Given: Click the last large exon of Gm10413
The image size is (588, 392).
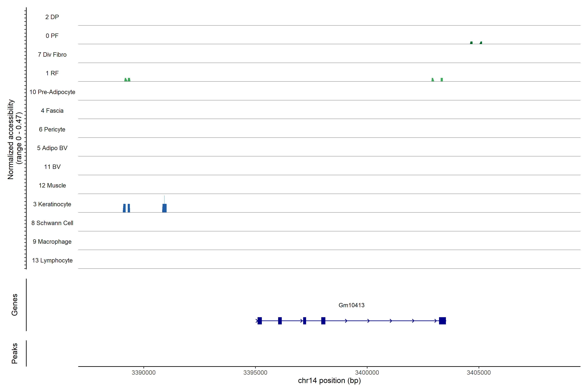Looking at the screenshot, I should 442,321.
